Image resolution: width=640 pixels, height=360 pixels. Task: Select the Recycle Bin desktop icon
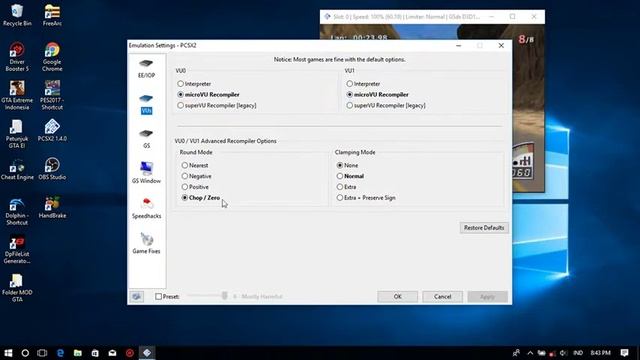(17, 16)
